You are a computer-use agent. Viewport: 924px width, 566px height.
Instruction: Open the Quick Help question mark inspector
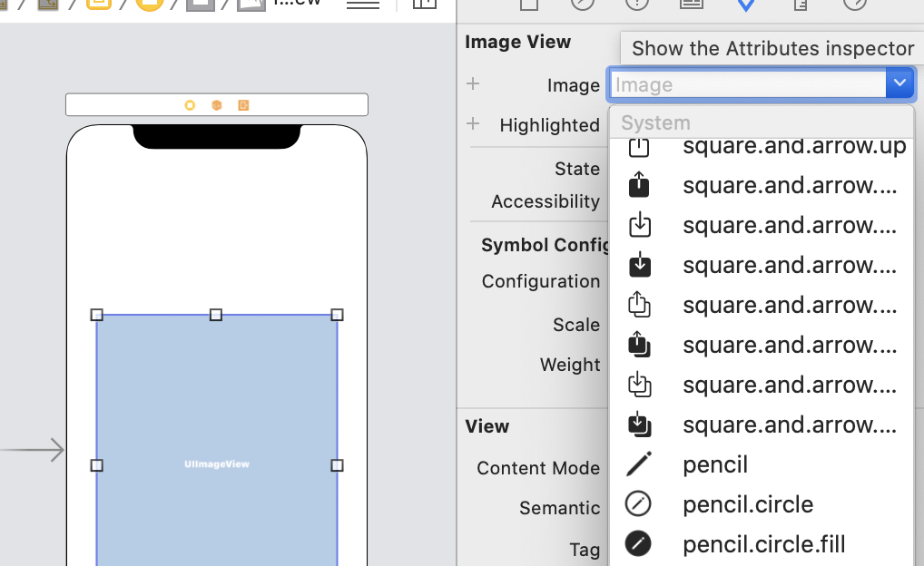pyautogui.click(x=637, y=5)
